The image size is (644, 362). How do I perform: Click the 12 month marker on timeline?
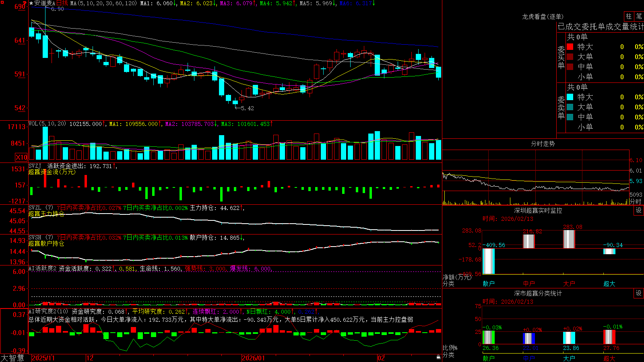point(90,358)
